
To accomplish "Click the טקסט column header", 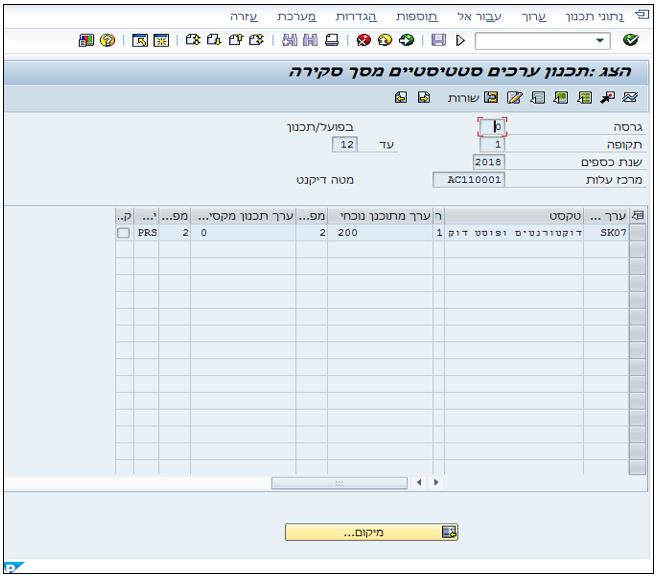I will (x=514, y=216).
